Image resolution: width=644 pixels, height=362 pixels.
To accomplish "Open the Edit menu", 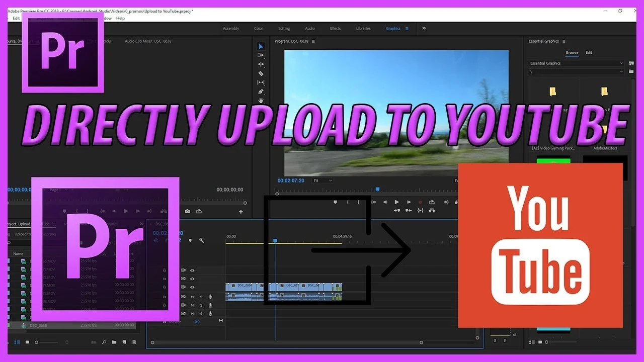I will [16, 18].
